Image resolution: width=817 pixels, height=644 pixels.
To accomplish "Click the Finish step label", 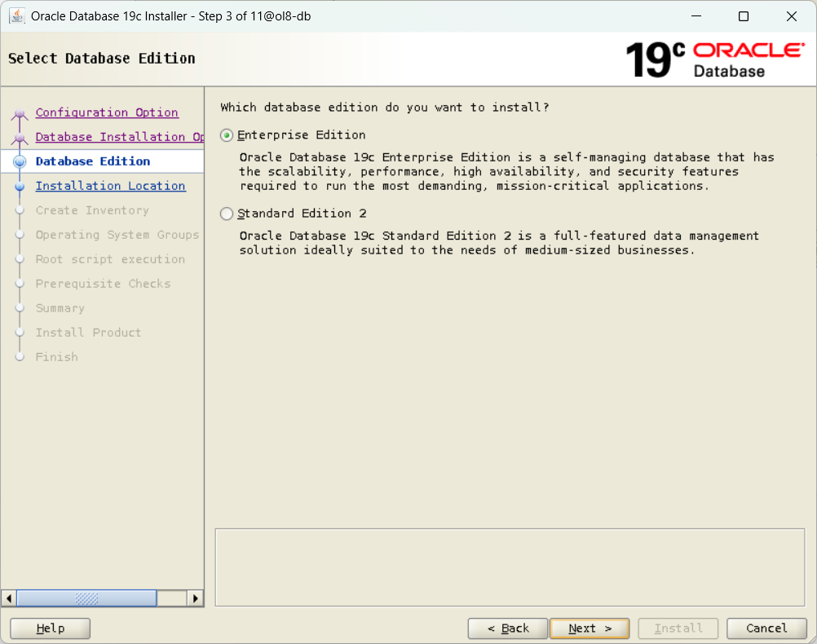I will click(x=57, y=357).
